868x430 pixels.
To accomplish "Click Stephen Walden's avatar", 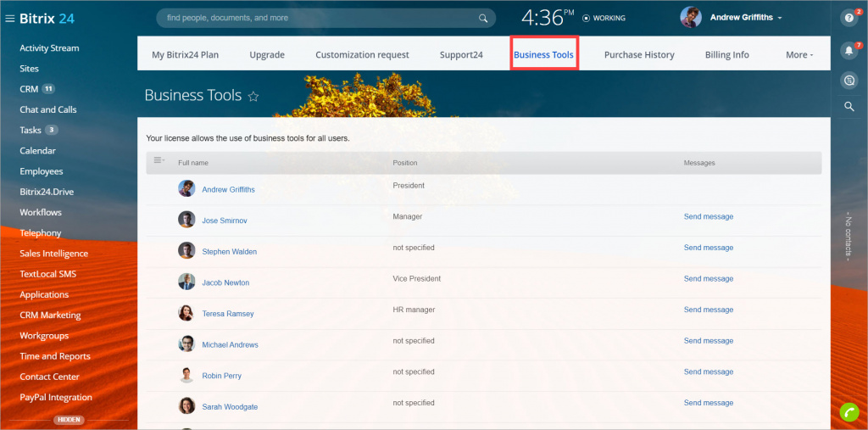I will point(186,250).
